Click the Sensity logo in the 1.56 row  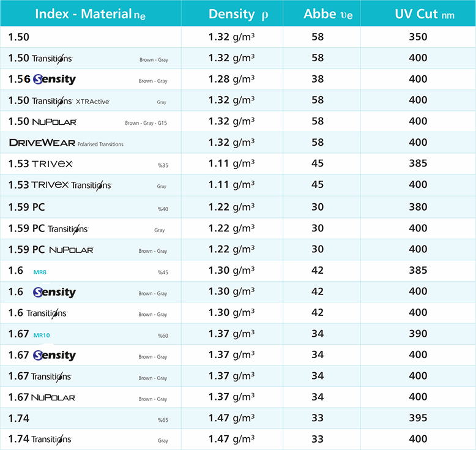[x=54, y=79]
